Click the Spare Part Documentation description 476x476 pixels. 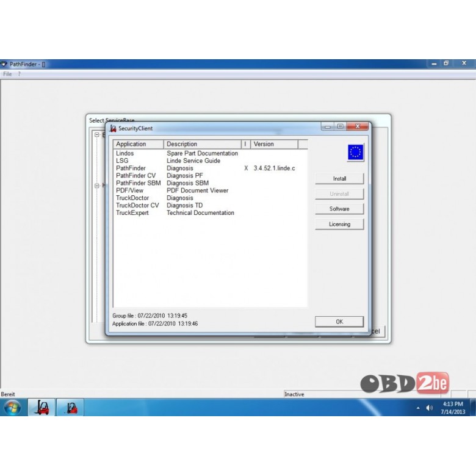tap(202, 153)
